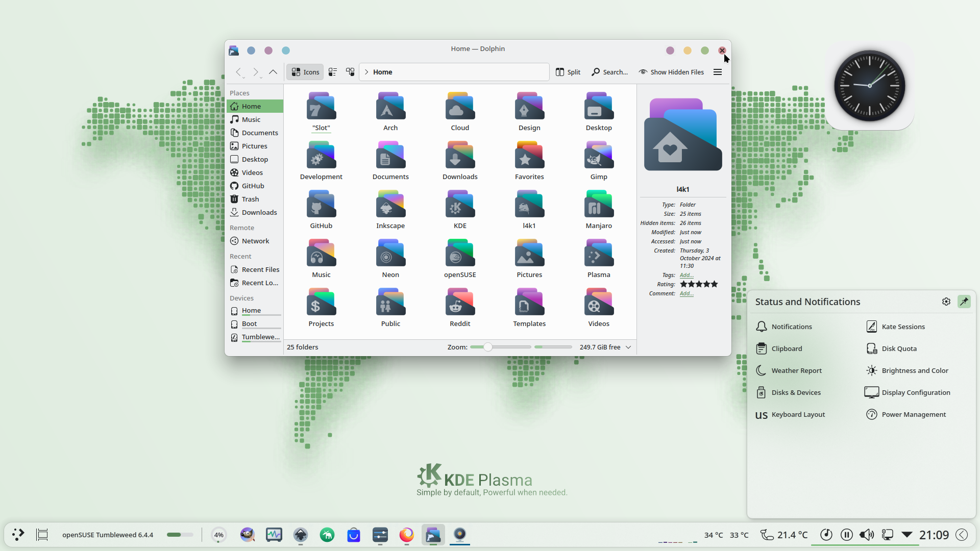This screenshot has width=980, height=551.
Task: Go up one folder with up arrow
Action: click(273, 72)
